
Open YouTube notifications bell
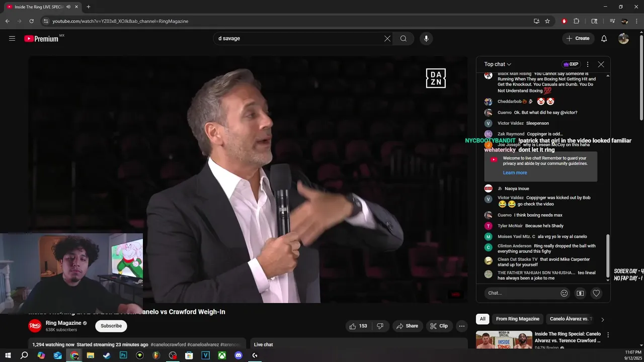pos(604,38)
